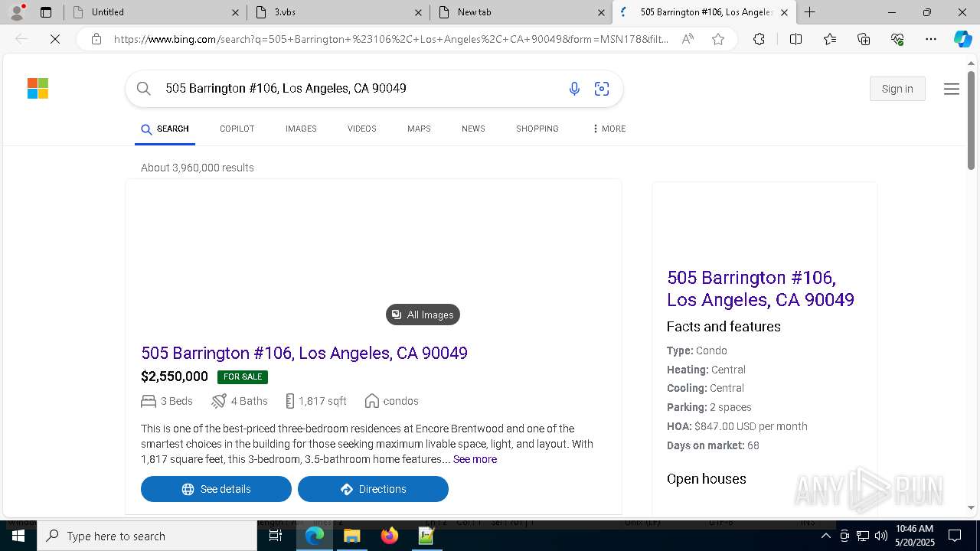
Task: Open Browser essentials heart icon
Action: coord(897,39)
